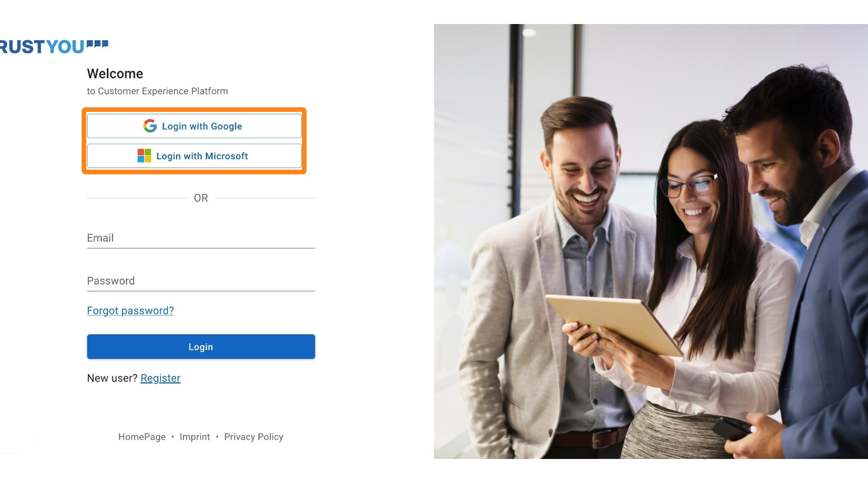This screenshot has width=868, height=483.
Task: Click the speech-bubble squares in the TrustYou logo
Action: click(x=97, y=44)
